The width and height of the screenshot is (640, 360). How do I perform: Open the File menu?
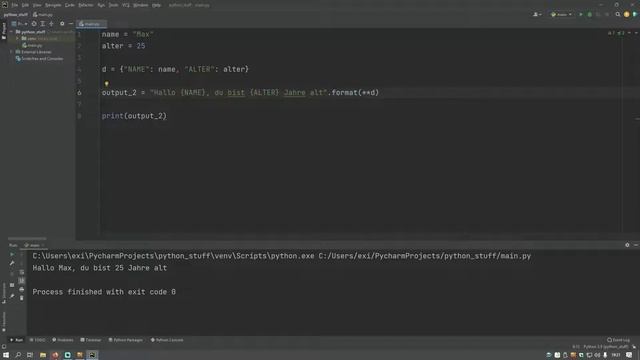click(15, 5)
